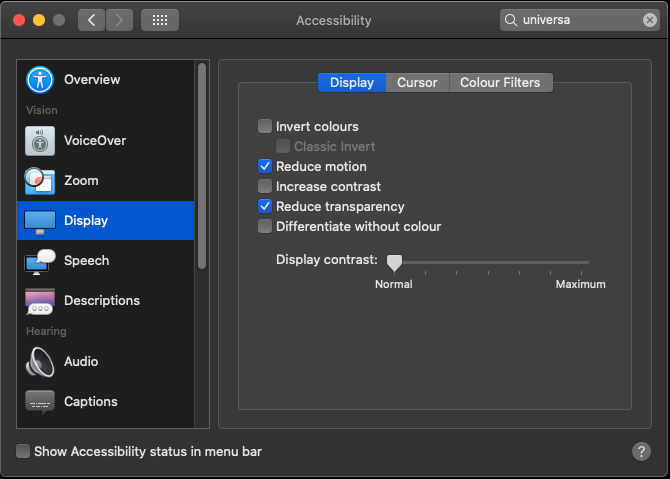The width and height of the screenshot is (670, 479).
Task: Click the Overview label in sidebar
Action: tap(92, 79)
